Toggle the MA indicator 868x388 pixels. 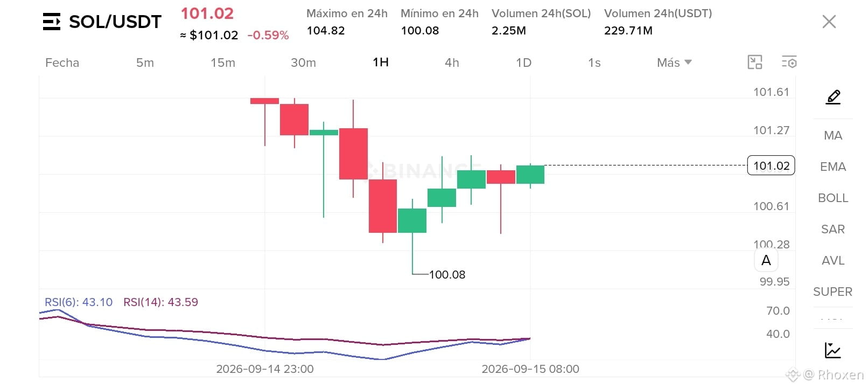tap(833, 136)
